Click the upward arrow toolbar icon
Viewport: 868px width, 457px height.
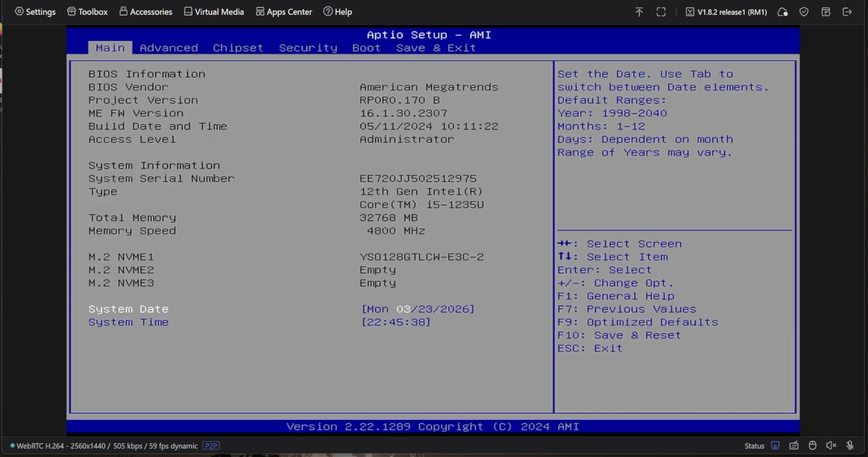[639, 12]
